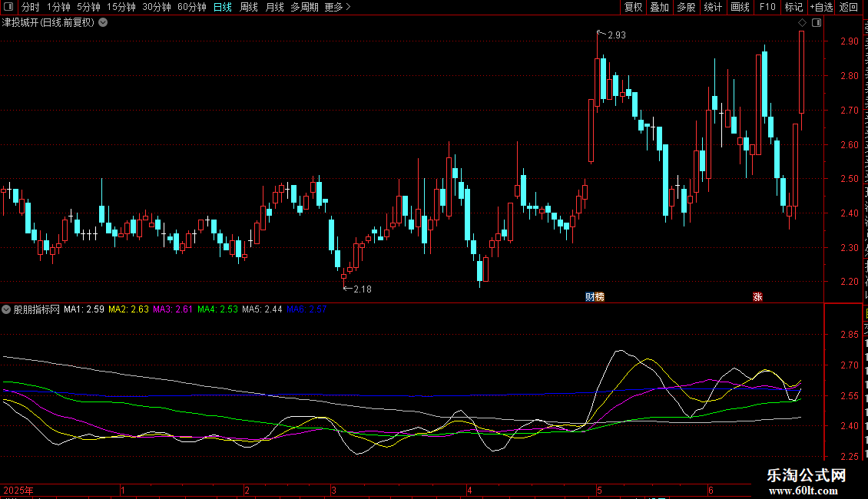Select the 15分钟 period

pyautogui.click(x=121, y=7)
